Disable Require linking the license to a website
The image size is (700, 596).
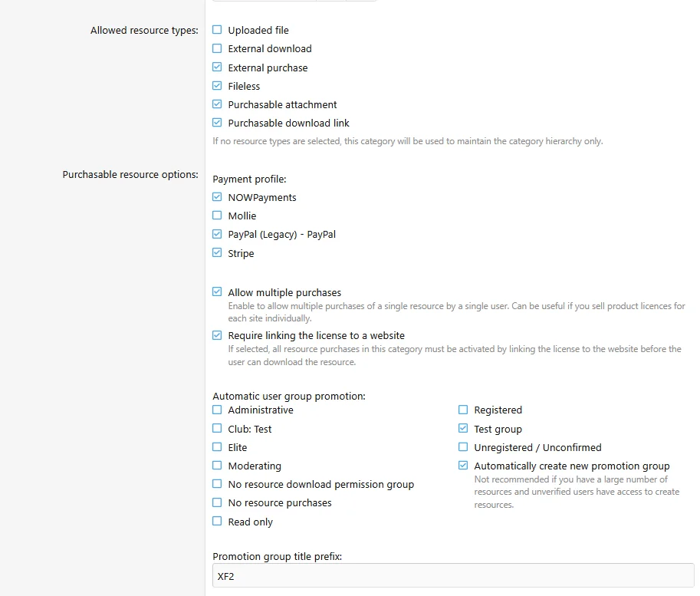tap(217, 334)
